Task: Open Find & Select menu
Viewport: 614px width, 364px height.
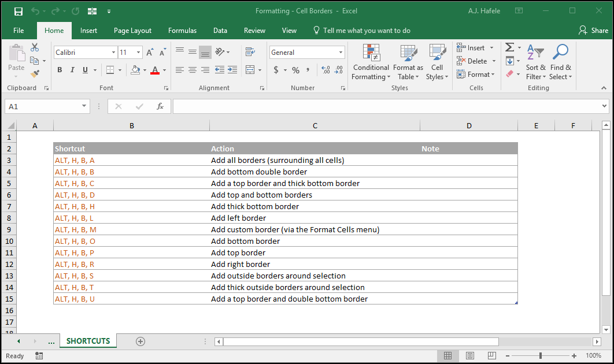Action: pyautogui.click(x=560, y=62)
